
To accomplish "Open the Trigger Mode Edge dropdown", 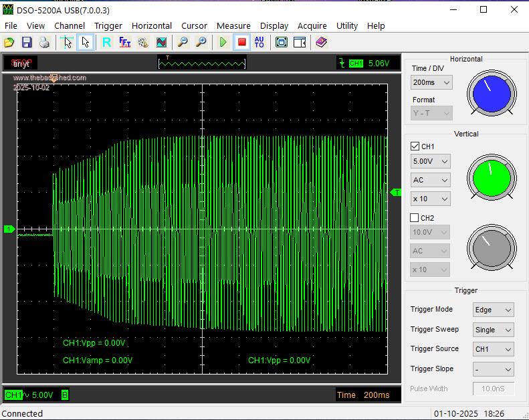I will [494, 310].
